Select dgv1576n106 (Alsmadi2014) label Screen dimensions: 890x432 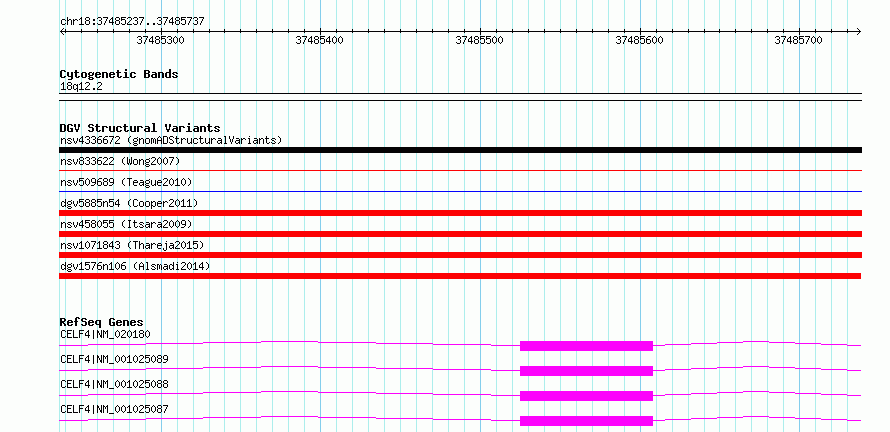tap(135, 266)
